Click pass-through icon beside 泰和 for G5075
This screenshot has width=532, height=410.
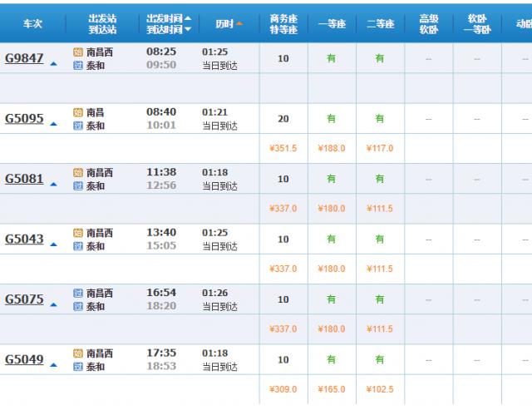coord(78,307)
